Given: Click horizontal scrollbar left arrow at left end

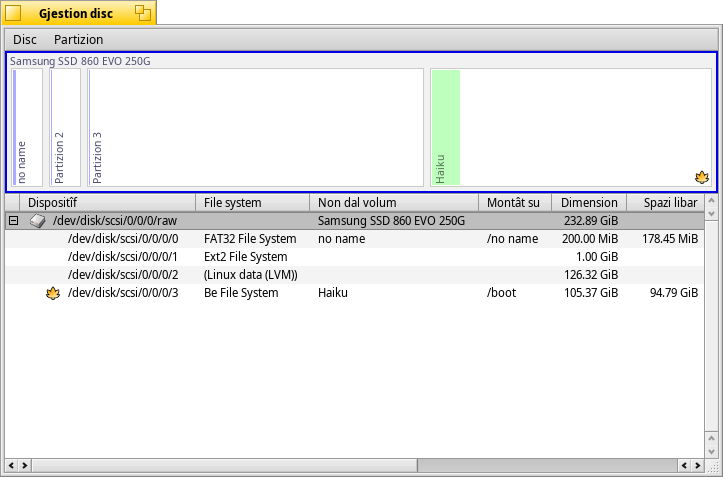Looking at the screenshot, I should tap(12, 465).
